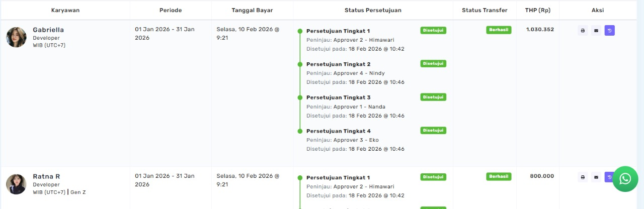Sort by the Karyawan column header

pyautogui.click(x=65, y=10)
